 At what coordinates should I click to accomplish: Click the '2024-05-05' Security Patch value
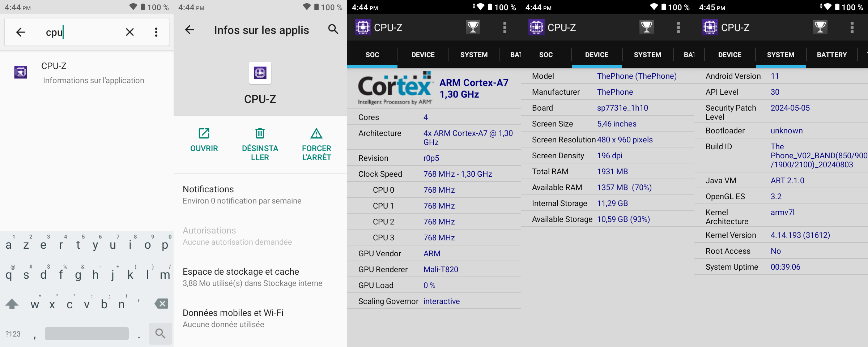click(x=790, y=108)
